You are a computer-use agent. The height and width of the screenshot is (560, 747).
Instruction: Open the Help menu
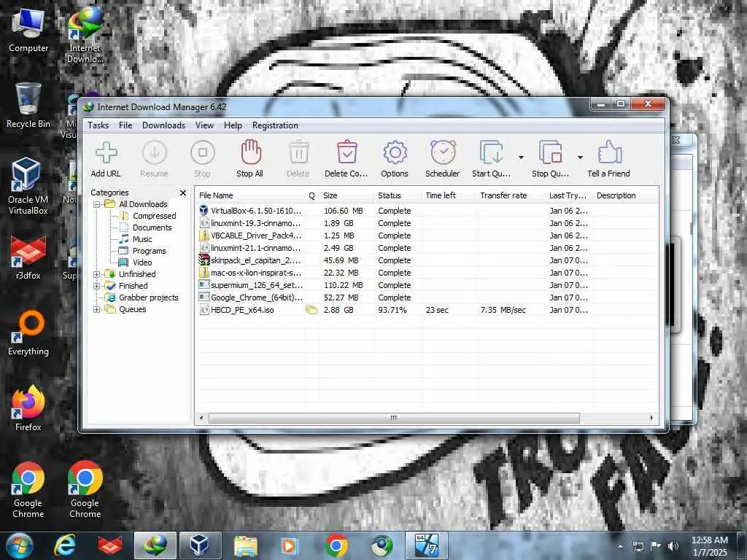(233, 125)
